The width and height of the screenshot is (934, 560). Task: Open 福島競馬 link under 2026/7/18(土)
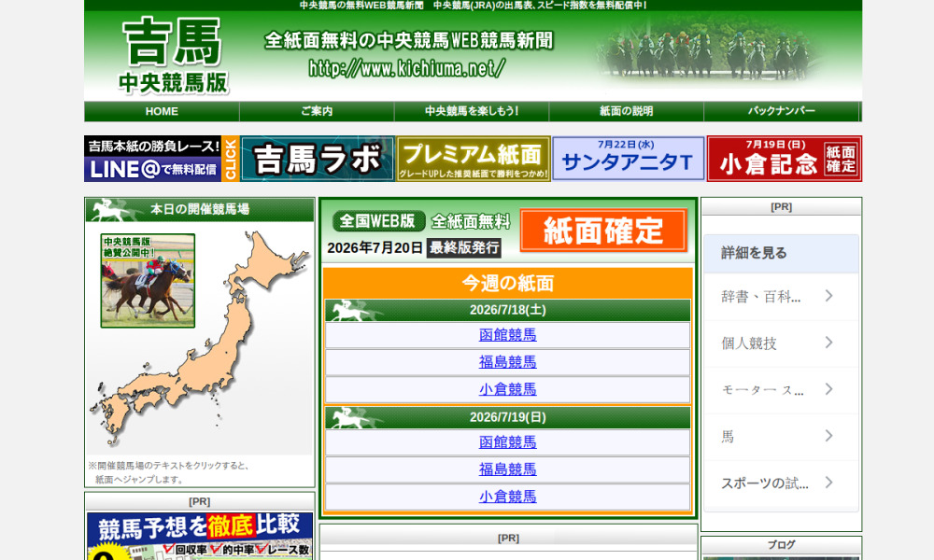(507, 362)
